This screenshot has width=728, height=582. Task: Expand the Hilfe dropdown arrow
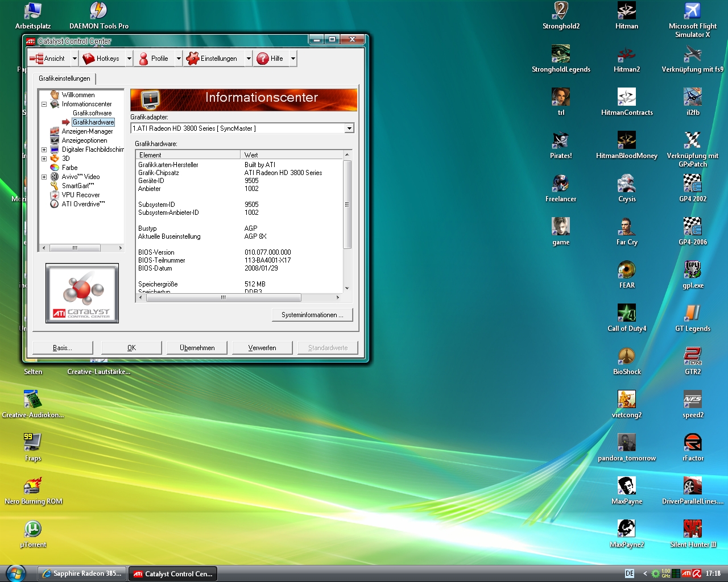[293, 59]
